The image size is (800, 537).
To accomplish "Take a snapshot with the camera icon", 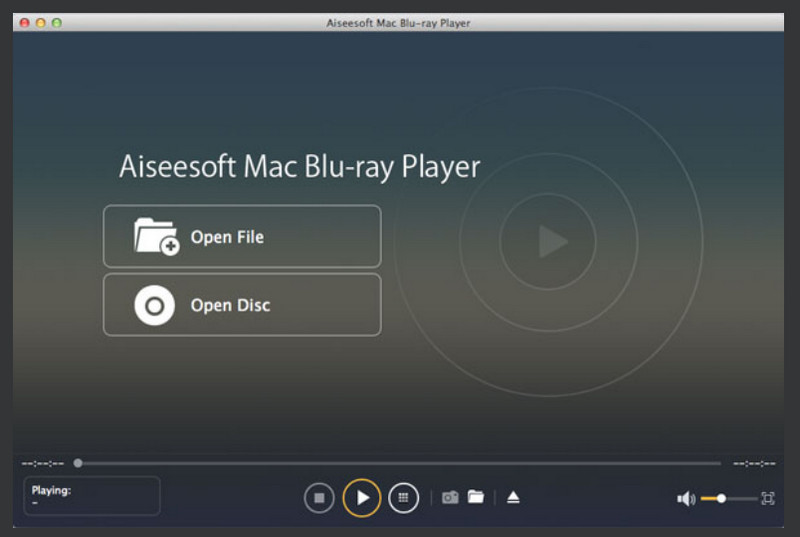I will [x=450, y=497].
